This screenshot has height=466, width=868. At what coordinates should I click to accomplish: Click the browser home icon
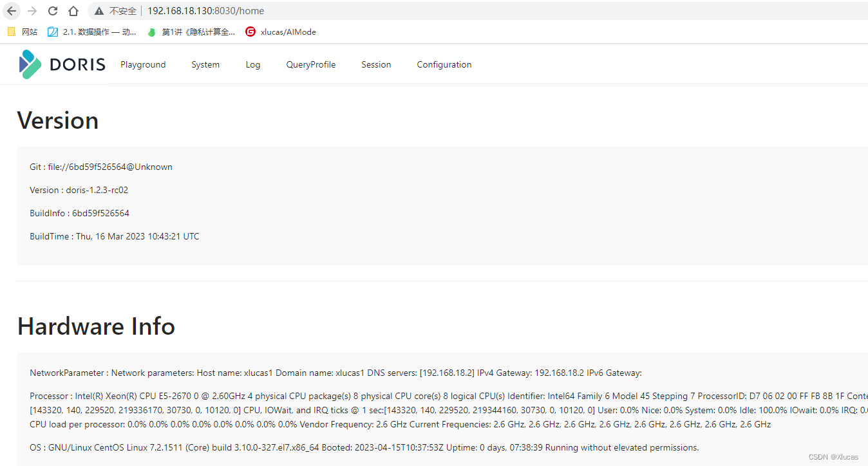(73, 11)
